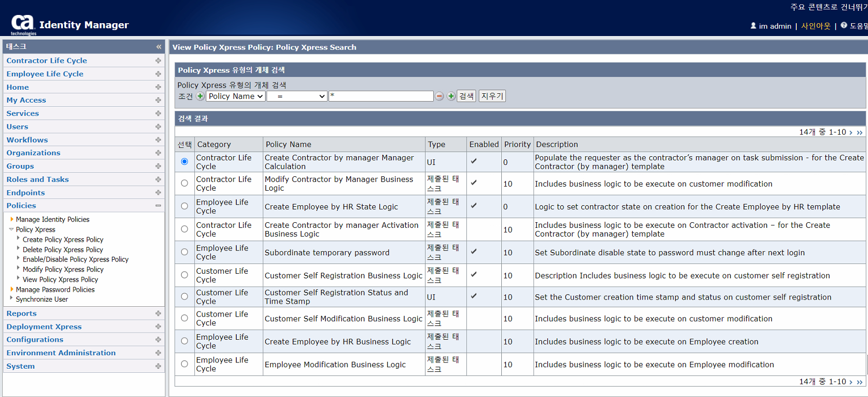The image size is (868, 397).
Task: Collapse Policies section with minus icon
Action: (158, 206)
